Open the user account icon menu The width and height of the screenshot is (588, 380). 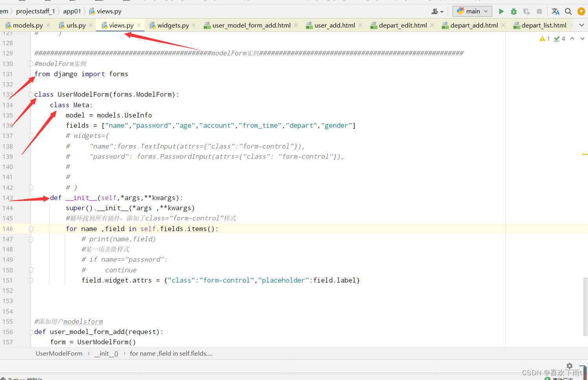(437, 11)
